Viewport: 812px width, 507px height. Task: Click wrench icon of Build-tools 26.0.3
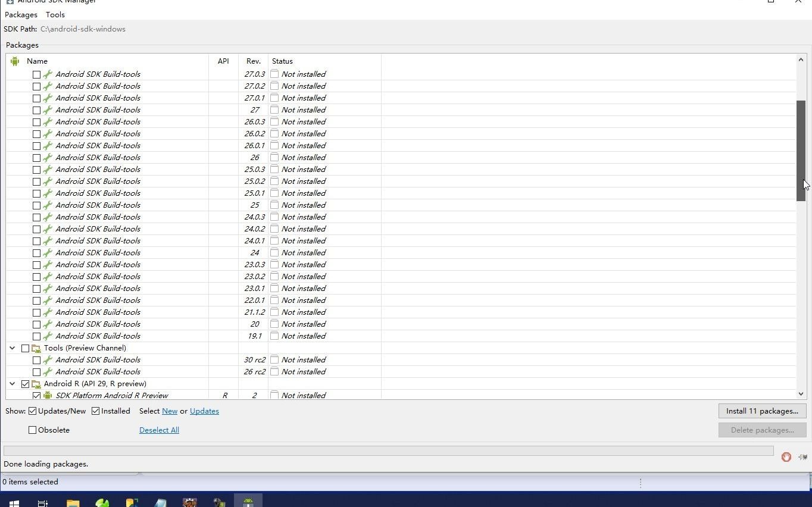[48, 122]
